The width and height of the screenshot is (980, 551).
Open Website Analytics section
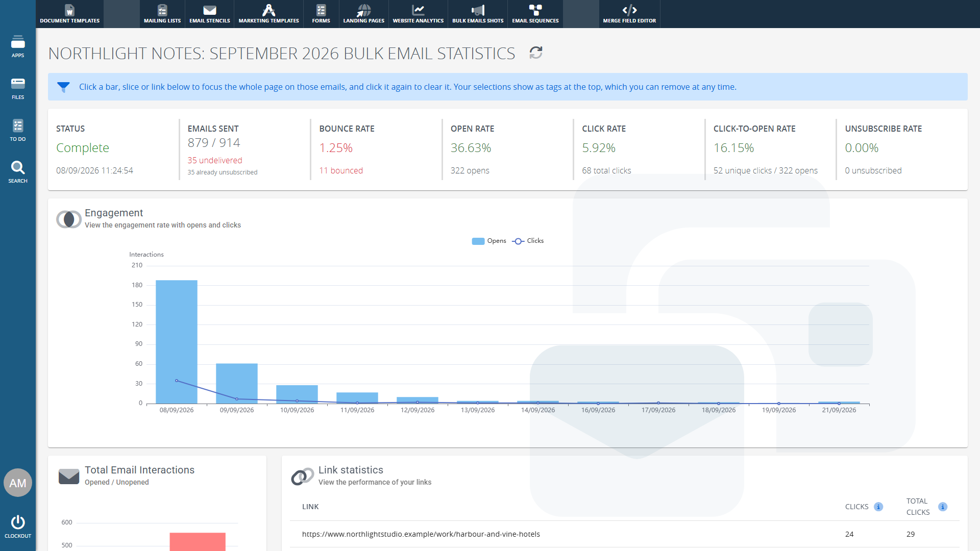point(418,14)
